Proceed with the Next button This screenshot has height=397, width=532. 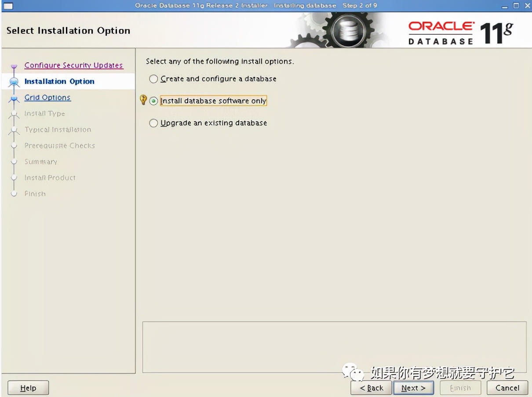[x=413, y=388]
